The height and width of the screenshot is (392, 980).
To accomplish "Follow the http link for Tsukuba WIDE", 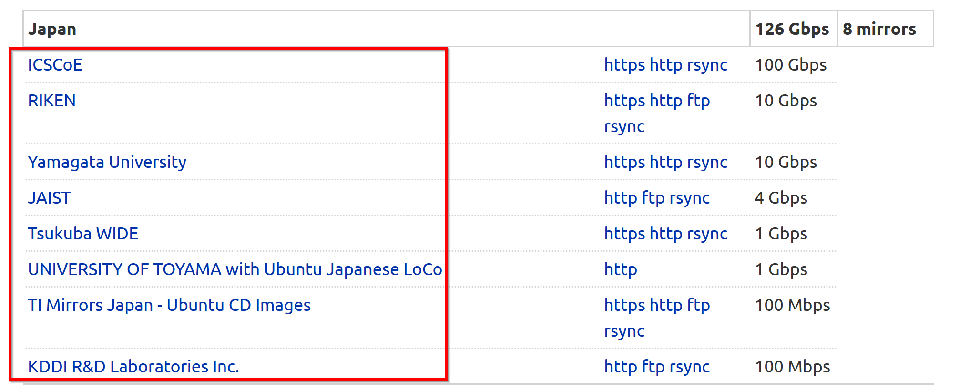I will [666, 234].
